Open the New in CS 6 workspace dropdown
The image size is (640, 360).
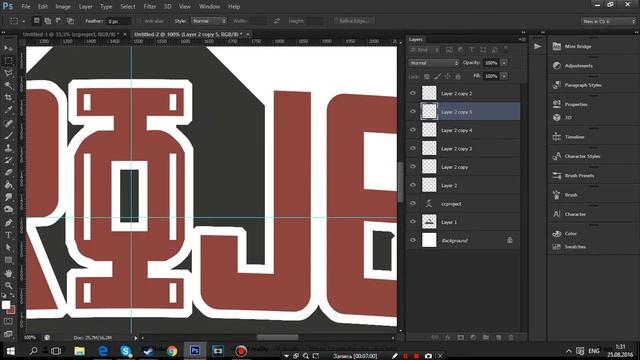pos(609,21)
